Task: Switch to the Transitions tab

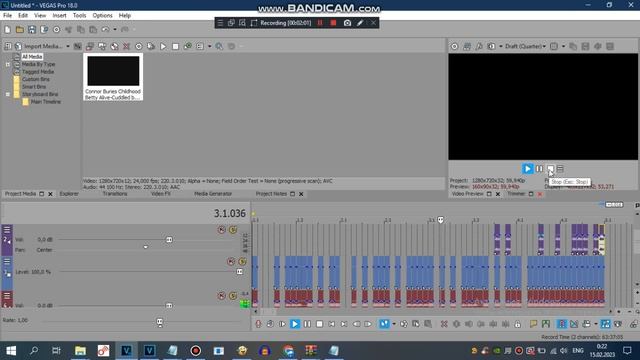Action: [115, 193]
